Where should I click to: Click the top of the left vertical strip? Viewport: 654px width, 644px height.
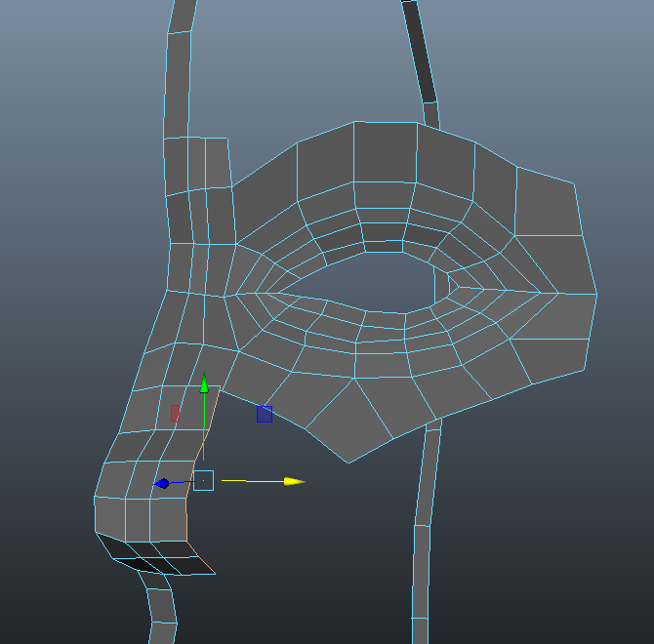[x=183, y=15]
